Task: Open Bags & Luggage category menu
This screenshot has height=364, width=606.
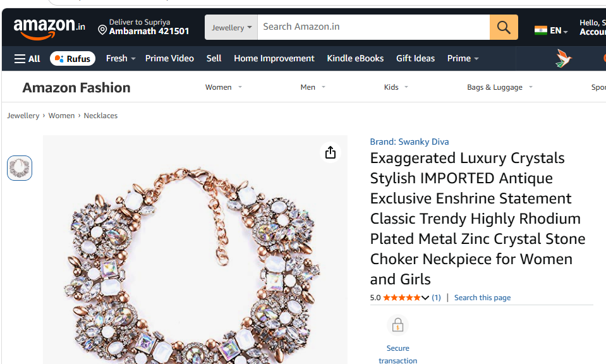Action: tap(500, 87)
